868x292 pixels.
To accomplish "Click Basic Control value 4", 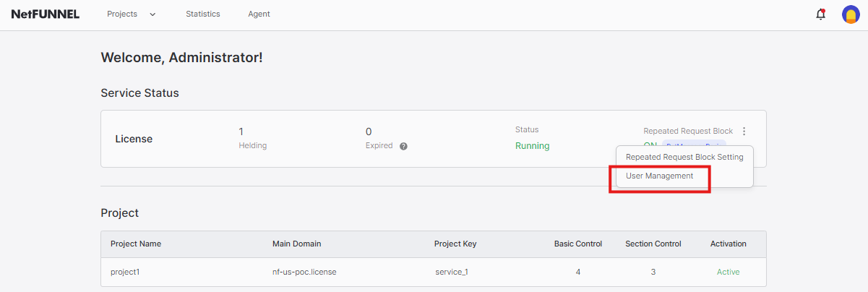I will tap(578, 272).
